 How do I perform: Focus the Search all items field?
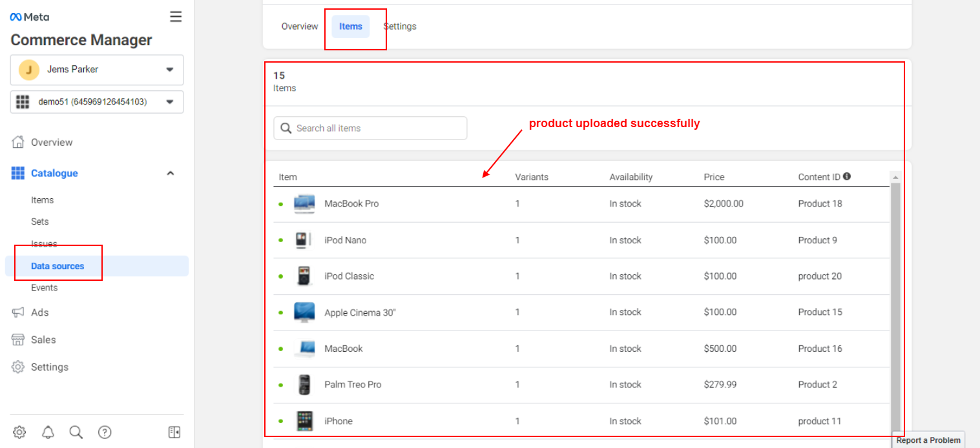coord(370,128)
